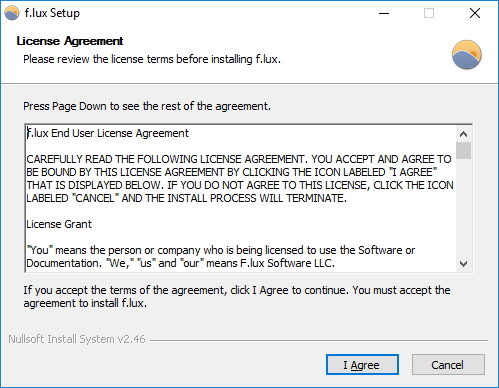The image size is (499, 388).
Task: Click the 'License Grant' heading in the text box
Action: pos(59,224)
